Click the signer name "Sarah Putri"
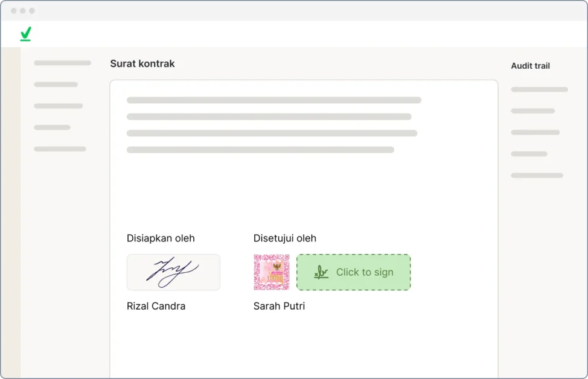This screenshot has height=379, width=588. click(279, 306)
